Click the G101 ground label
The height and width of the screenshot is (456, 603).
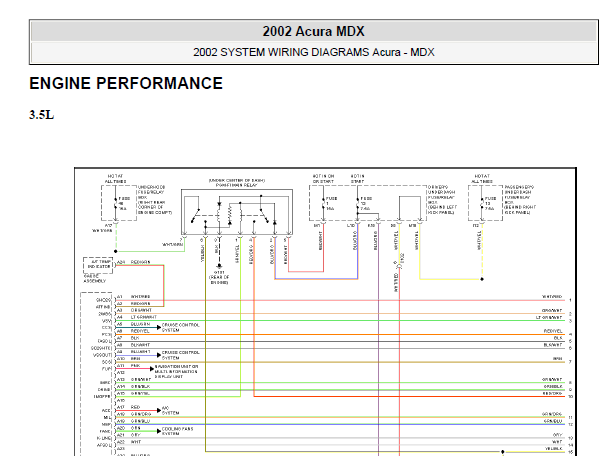219,277
